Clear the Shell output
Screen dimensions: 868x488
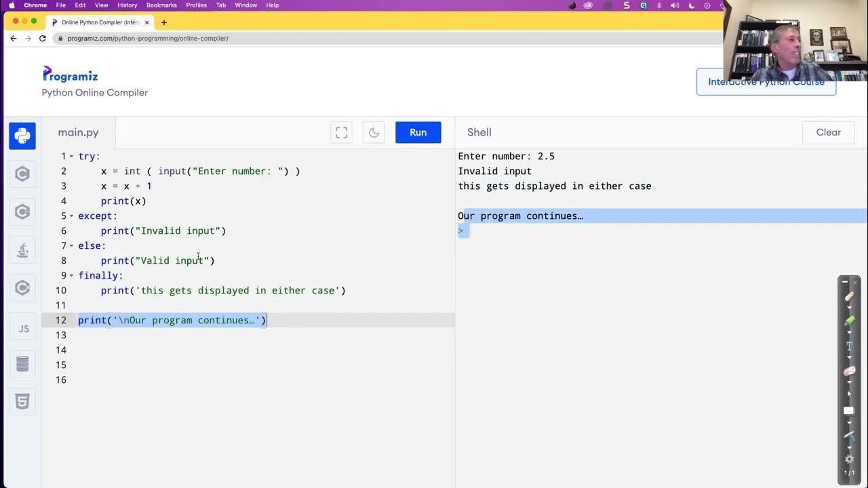[828, 133]
